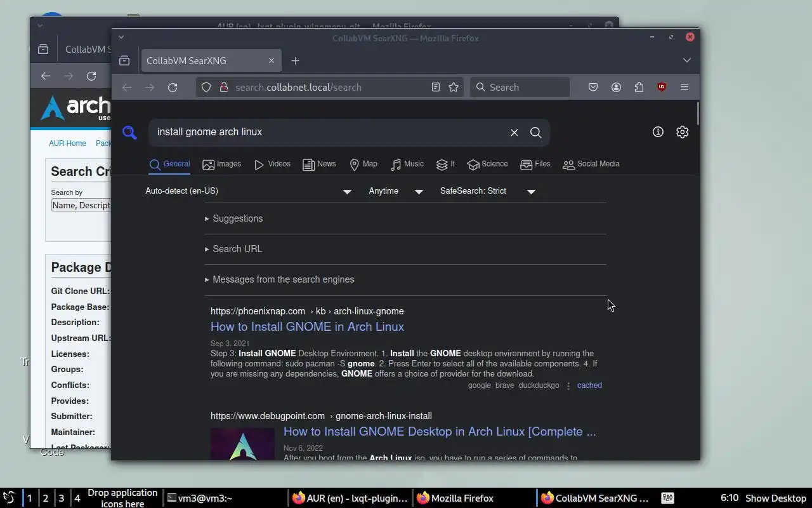This screenshot has width=812, height=508.
Task: Toggle reader view icon in address bar
Action: point(436,87)
